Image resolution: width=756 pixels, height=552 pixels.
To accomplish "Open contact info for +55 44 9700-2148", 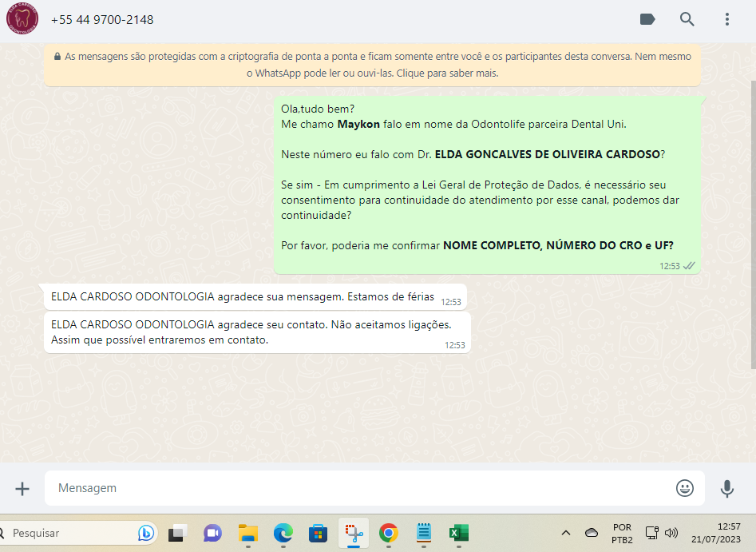I will [102, 20].
